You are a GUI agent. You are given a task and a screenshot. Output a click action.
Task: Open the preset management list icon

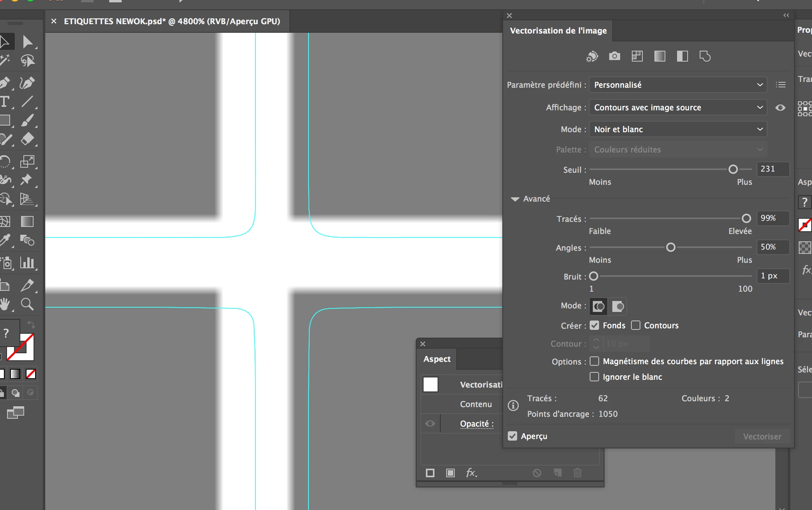[781, 85]
